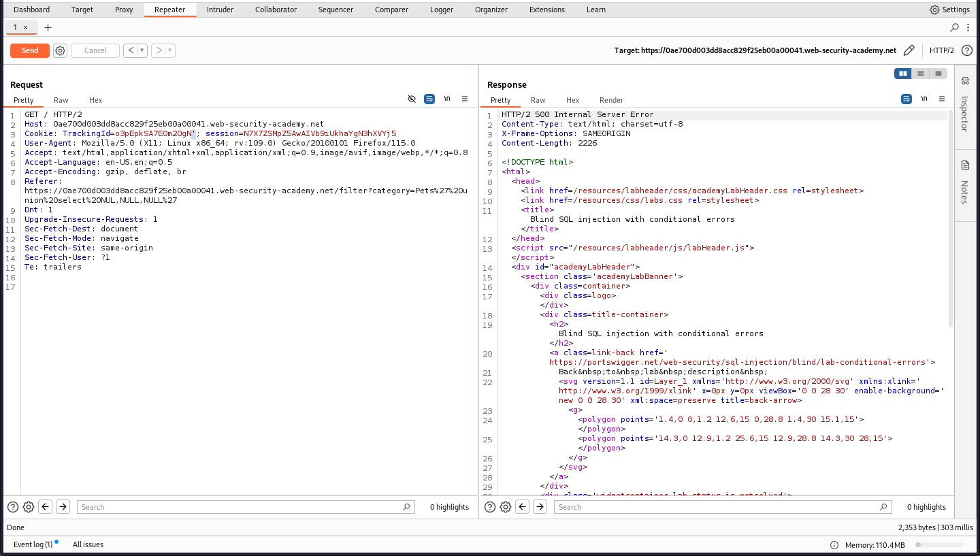Jump to previous response search match

[523, 507]
